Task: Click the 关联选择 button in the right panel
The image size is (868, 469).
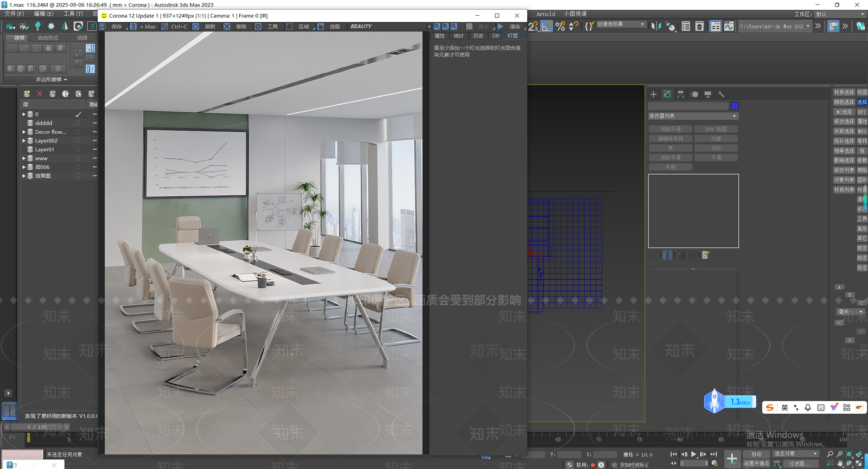Action: (x=844, y=131)
